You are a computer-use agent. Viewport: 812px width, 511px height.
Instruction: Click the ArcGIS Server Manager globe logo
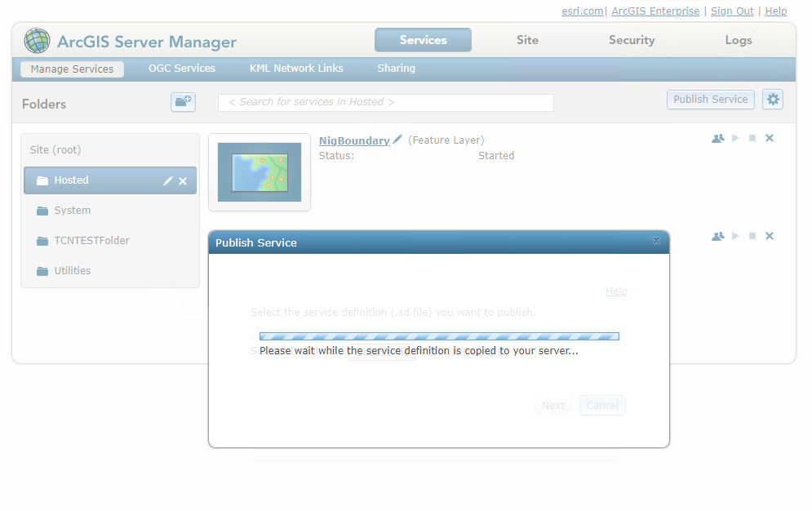click(x=37, y=40)
